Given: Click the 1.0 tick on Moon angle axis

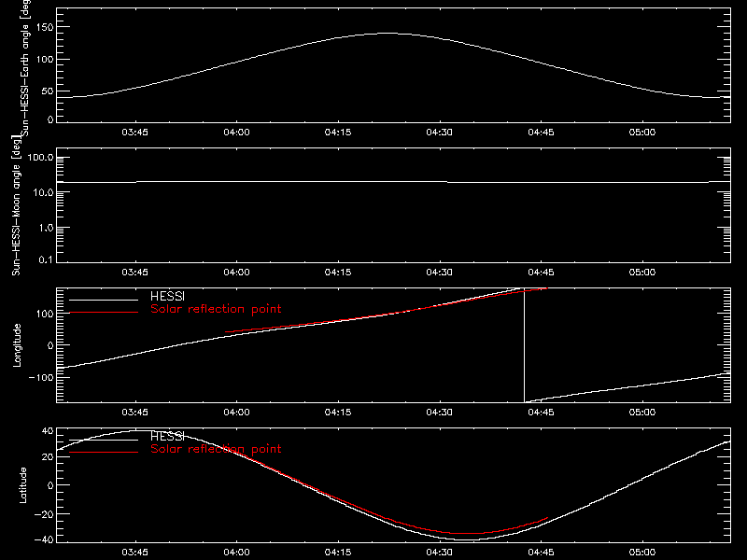Looking at the screenshot, I should [46, 228].
